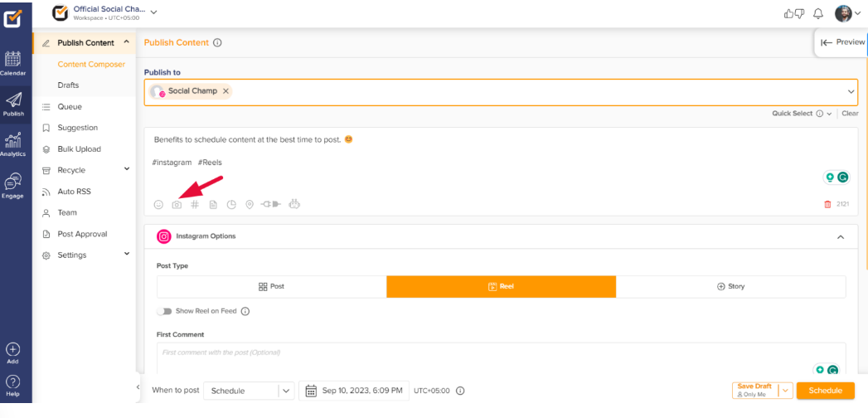
Task: Toggle Show Reel on Feed switch
Action: coord(164,311)
